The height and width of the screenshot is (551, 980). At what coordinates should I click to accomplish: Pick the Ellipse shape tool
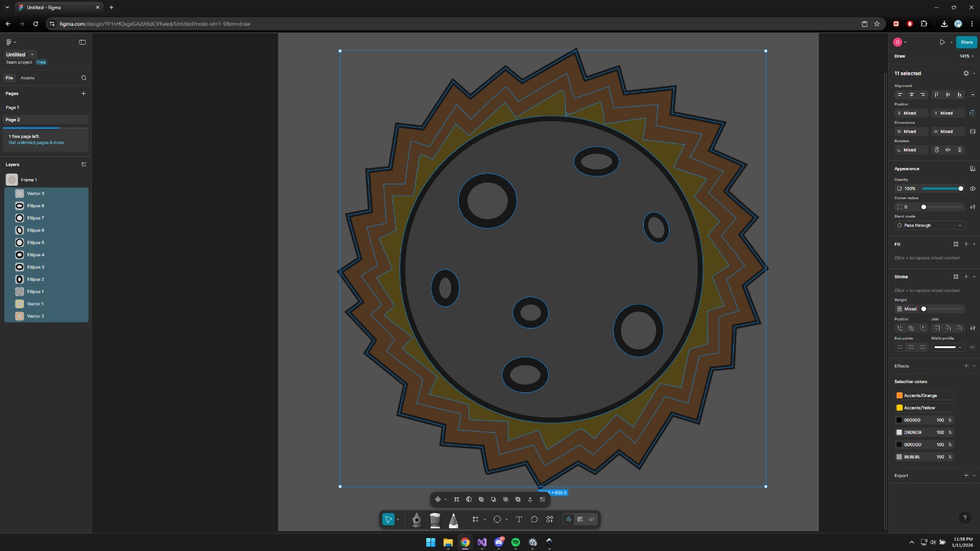[497, 520]
